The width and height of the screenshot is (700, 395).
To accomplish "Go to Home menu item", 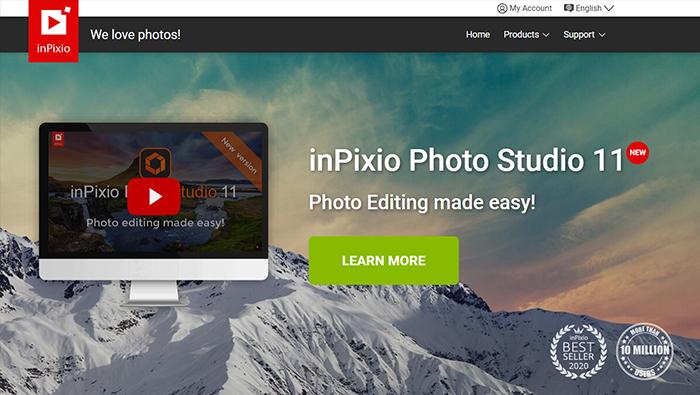I will tap(478, 34).
